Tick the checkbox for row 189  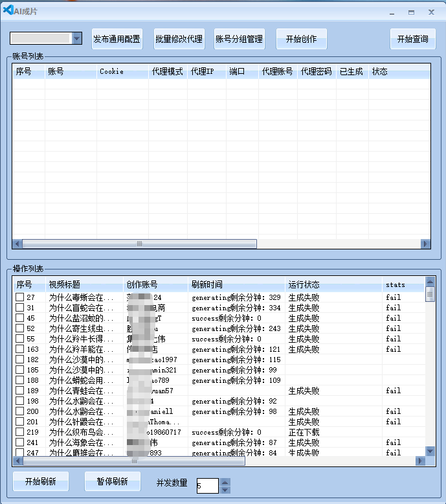pos(20,391)
